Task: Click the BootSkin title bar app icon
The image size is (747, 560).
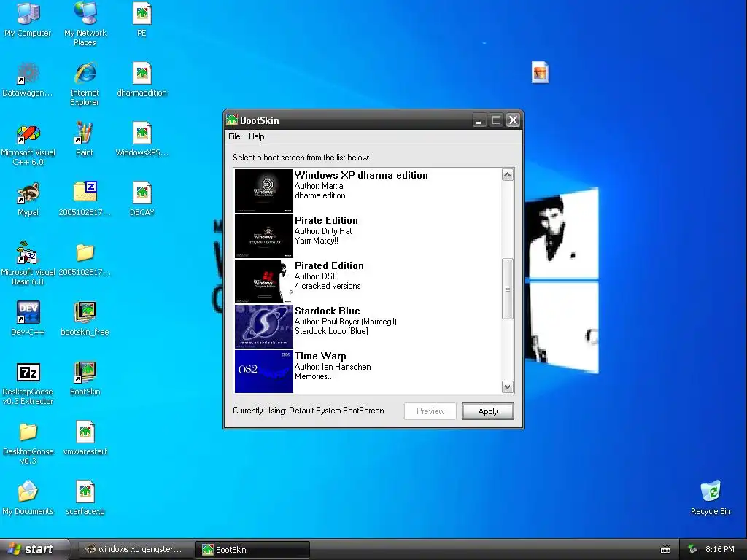Action: pyautogui.click(x=232, y=120)
